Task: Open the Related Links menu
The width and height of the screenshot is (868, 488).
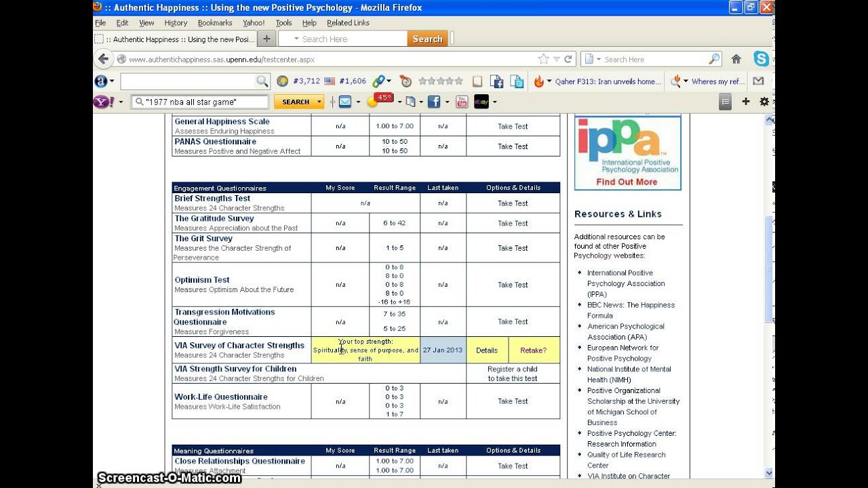Action: pos(348,23)
